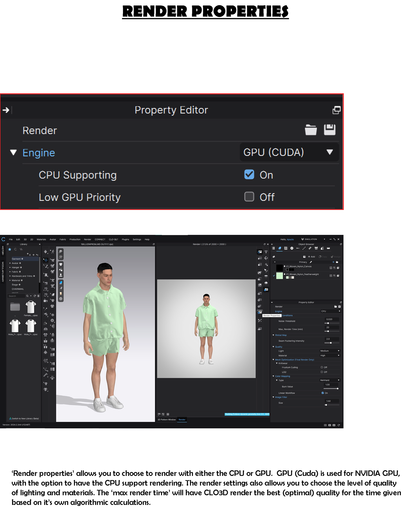411x532 pixels.
Task: Click the Max Render Time value field
Action: coord(332,327)
